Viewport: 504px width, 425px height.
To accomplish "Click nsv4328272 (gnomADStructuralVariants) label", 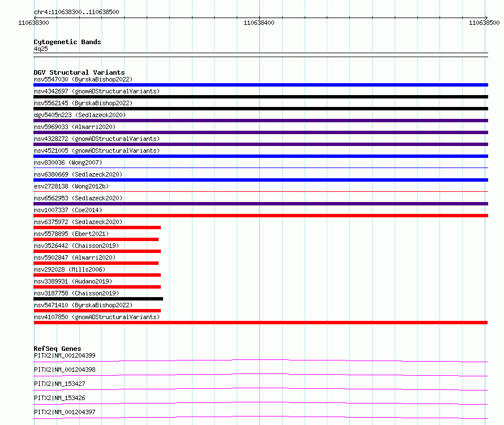I will pos(97,139).
